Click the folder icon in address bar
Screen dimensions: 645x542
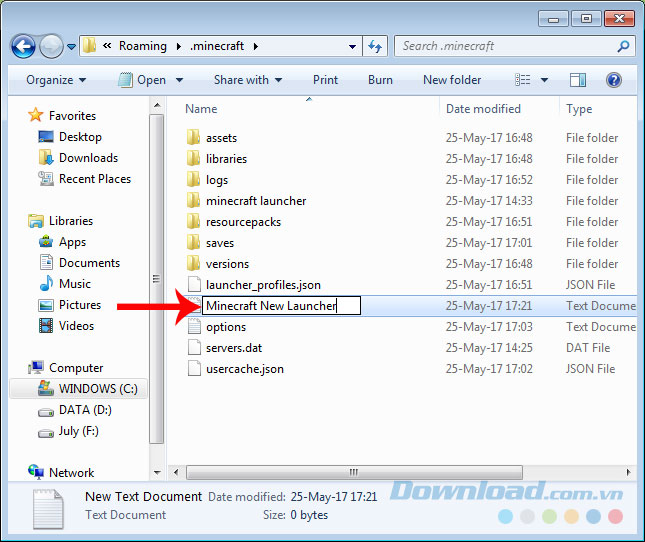(89, 46)
